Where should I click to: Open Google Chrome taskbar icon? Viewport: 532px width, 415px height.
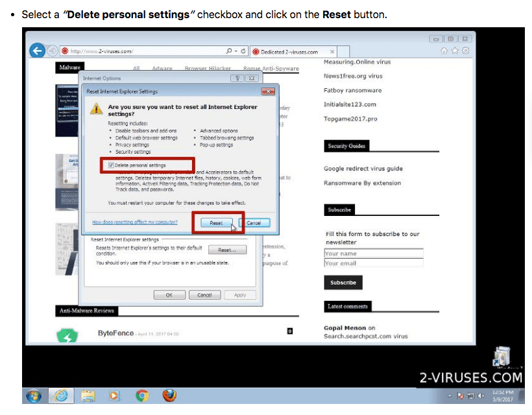pyautogui.click(x=142, y=396)
